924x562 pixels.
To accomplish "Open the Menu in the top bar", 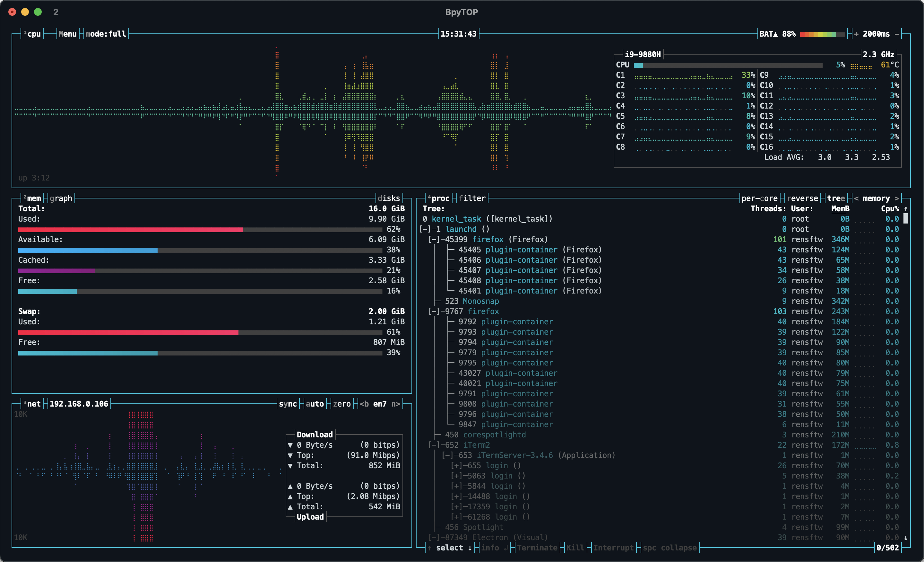I will pos(67,34).
